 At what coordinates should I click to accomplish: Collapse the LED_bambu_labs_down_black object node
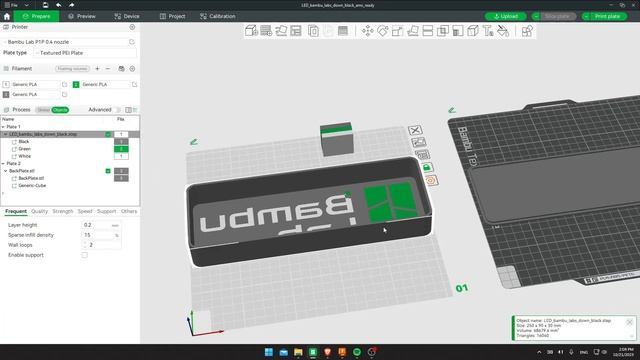point(6,134)
